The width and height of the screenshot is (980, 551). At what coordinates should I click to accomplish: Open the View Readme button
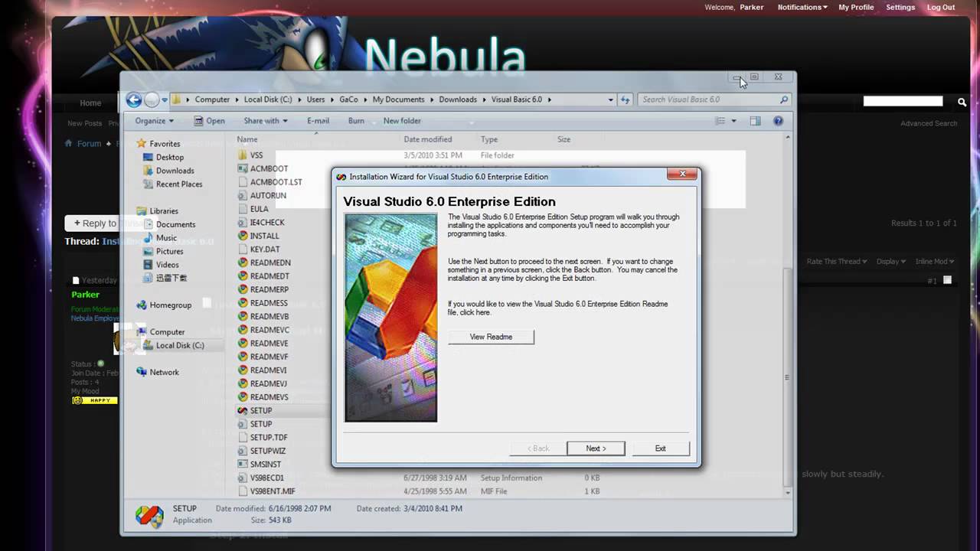(x=491, y=337)
